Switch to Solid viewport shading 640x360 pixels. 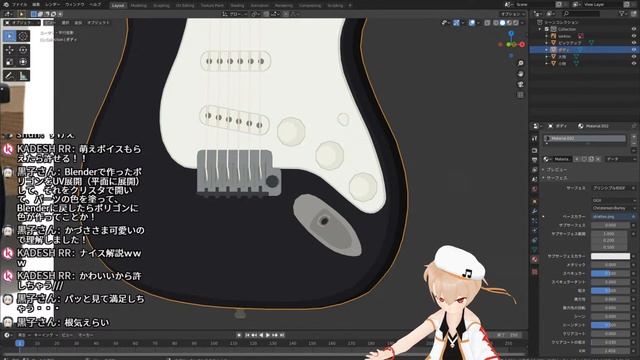[x=502, y=23]
